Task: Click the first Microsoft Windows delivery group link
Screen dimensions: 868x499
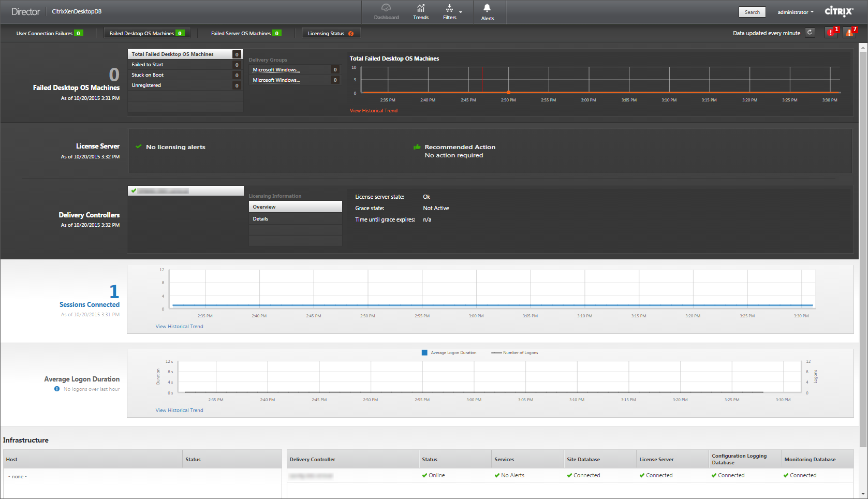Action: point(276,70)
